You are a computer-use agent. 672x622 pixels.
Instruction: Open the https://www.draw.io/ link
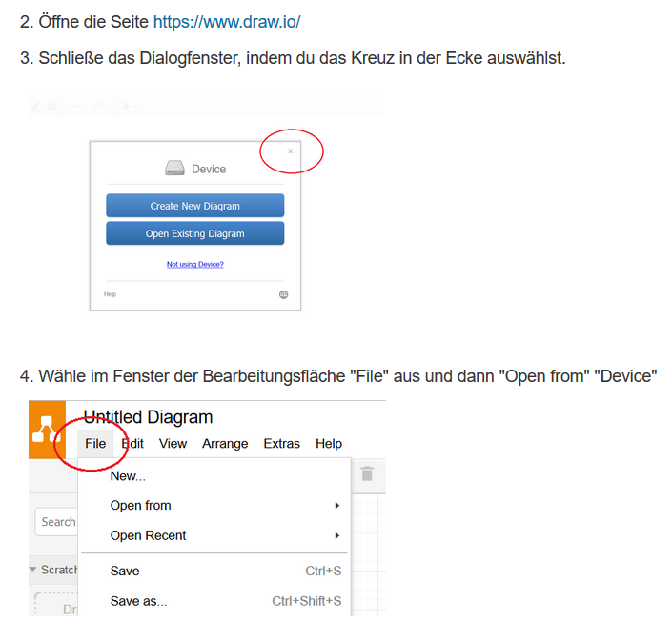227,21
